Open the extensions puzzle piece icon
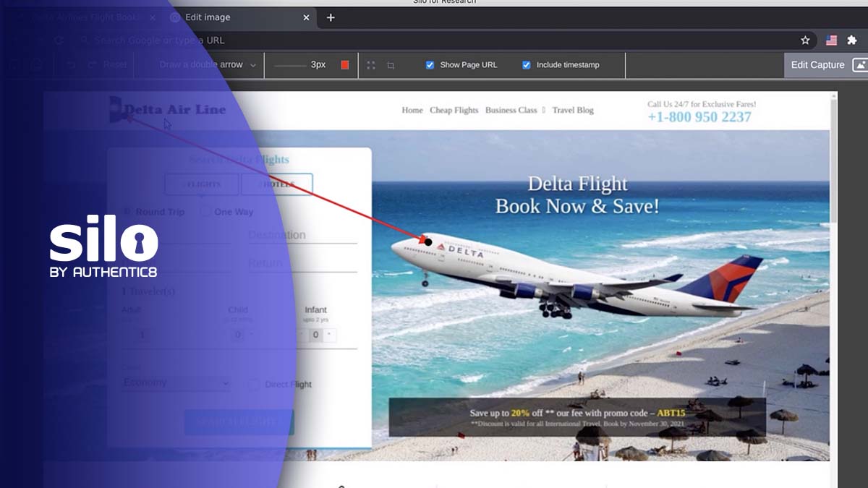The width and height of the screenshot is (868, 488). [x=852, y=40]
